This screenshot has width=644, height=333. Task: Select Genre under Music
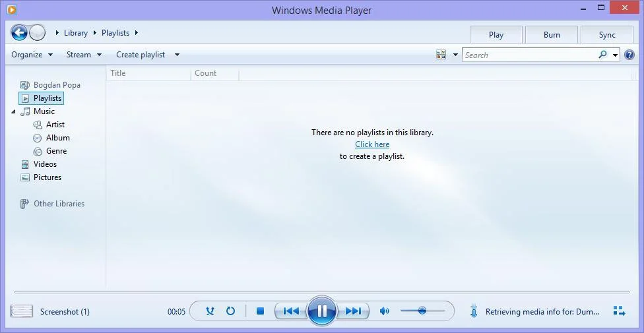[x=56, y=151]
